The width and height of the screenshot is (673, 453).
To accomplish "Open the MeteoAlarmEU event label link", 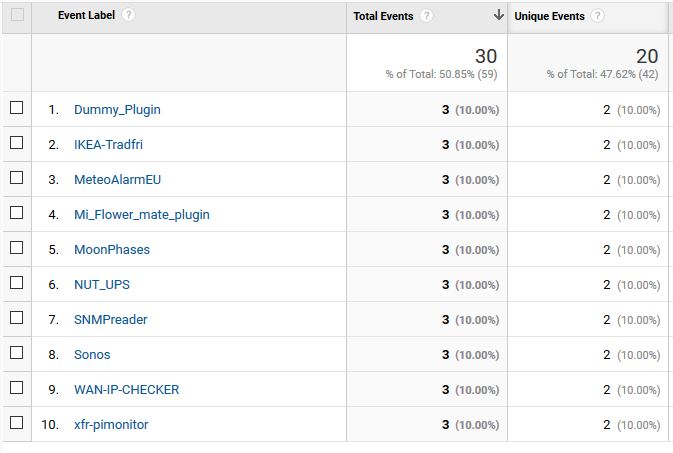I will [x=117, y=179].
